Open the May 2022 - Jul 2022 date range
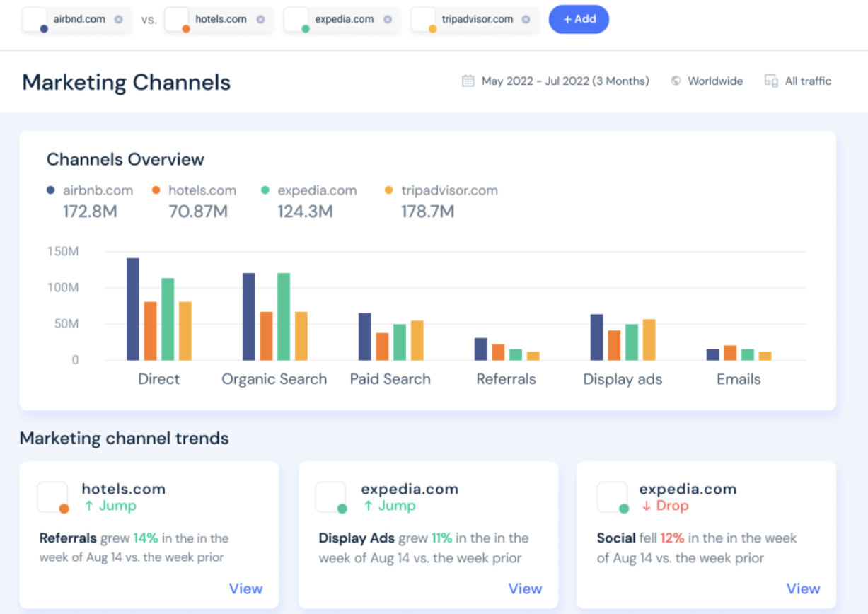The image size is (868, 614). coord(565,81)
